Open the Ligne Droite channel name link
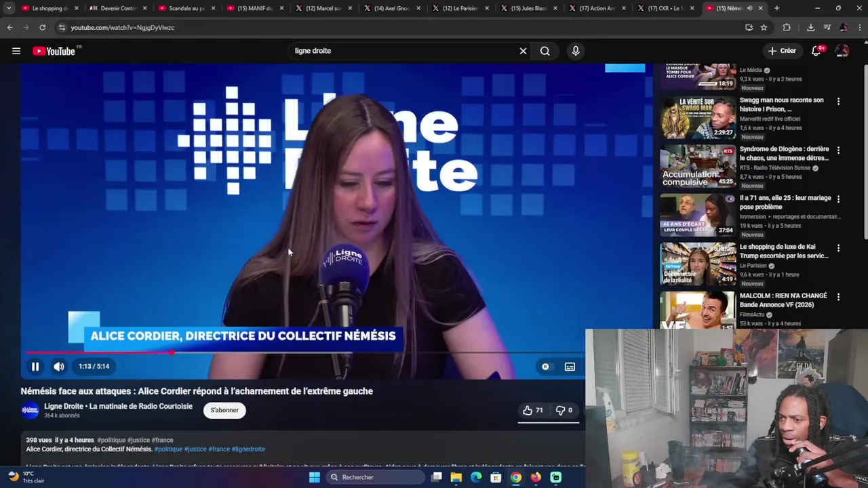Image resolution: width=868 pixels, height=488 pixels. [118, 407]
